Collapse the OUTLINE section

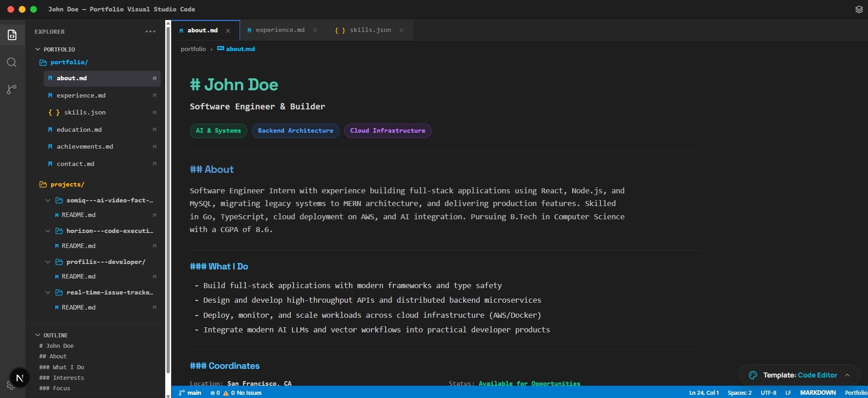click(38, 335)
